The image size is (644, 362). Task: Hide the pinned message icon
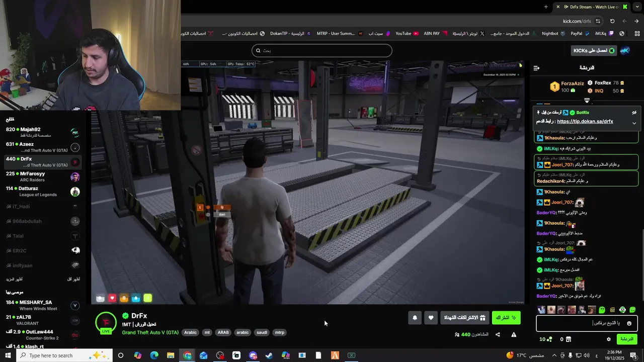[x=634, y=113]
